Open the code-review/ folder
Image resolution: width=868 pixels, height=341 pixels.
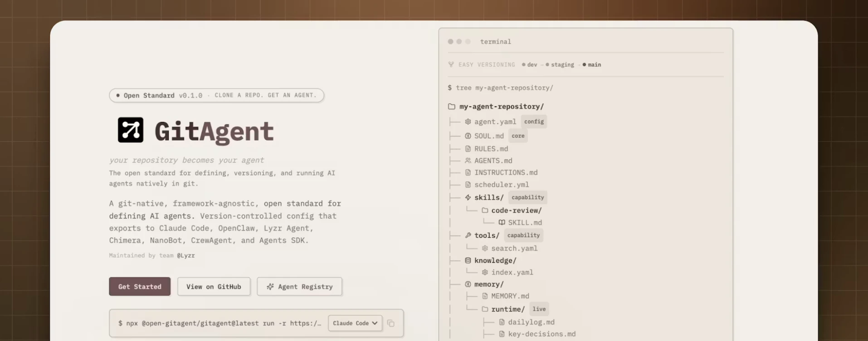(x=517, y=210)
